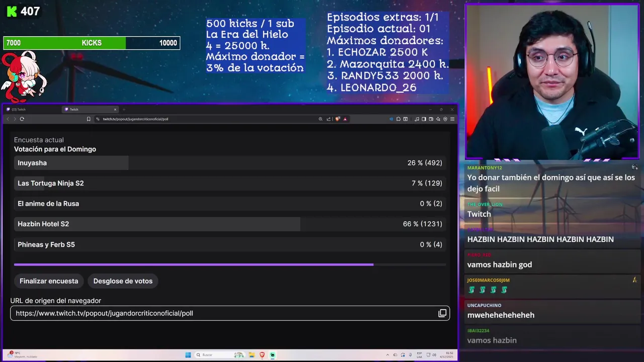Image resolution: width=644 pixels, height=362 pixels.
Task: Show hidden system tray icons chevron
Action: coord(387,355)
